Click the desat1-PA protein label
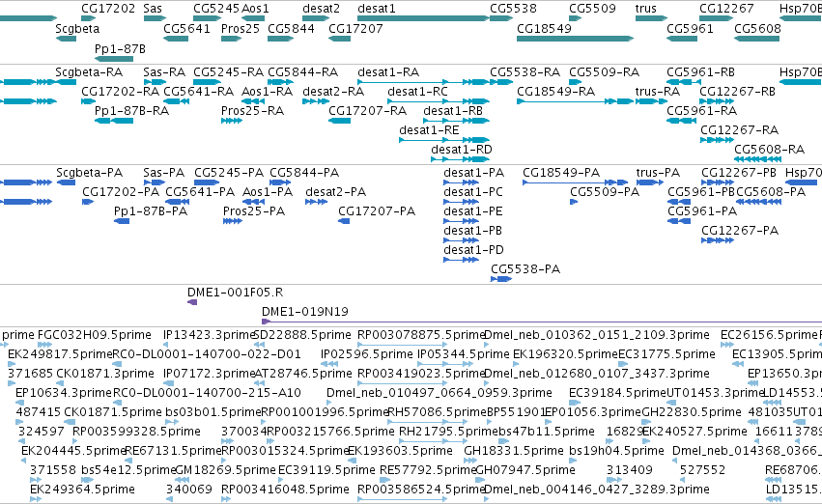This screenshot has height=504, width=822. (x=474, y=173)
